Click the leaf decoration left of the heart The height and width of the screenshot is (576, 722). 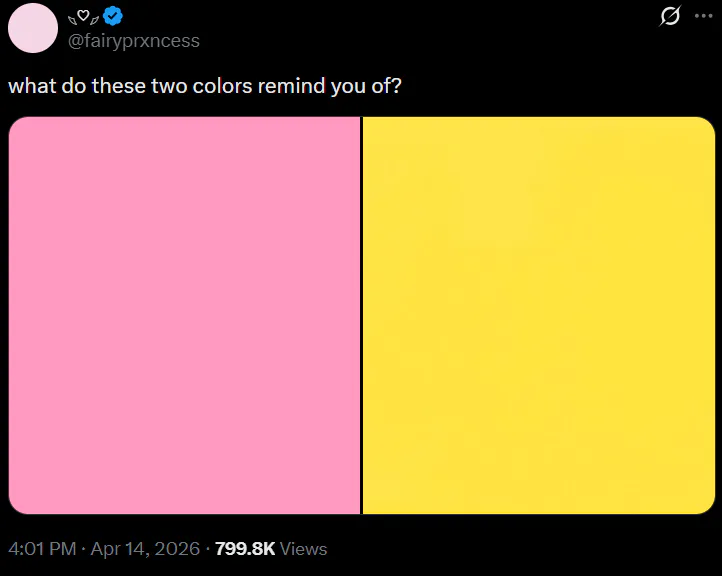(x=72, y=18)
